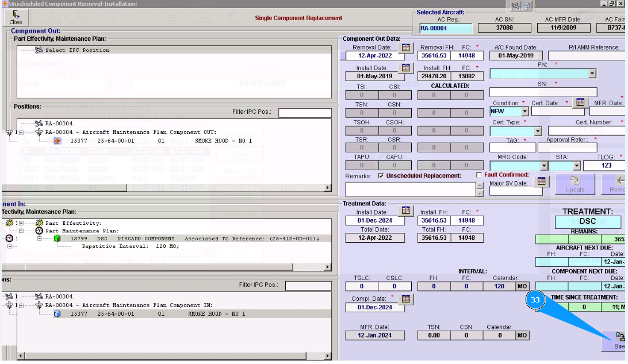Open the Cert. Date calendar picker
The height and width of the screenshot is (364, 628).
[580, 102]
